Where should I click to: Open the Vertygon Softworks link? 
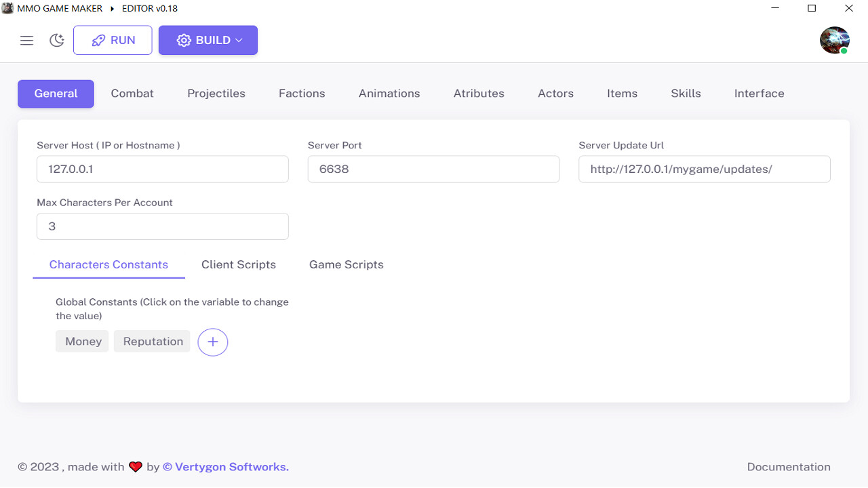click(225, 466)
